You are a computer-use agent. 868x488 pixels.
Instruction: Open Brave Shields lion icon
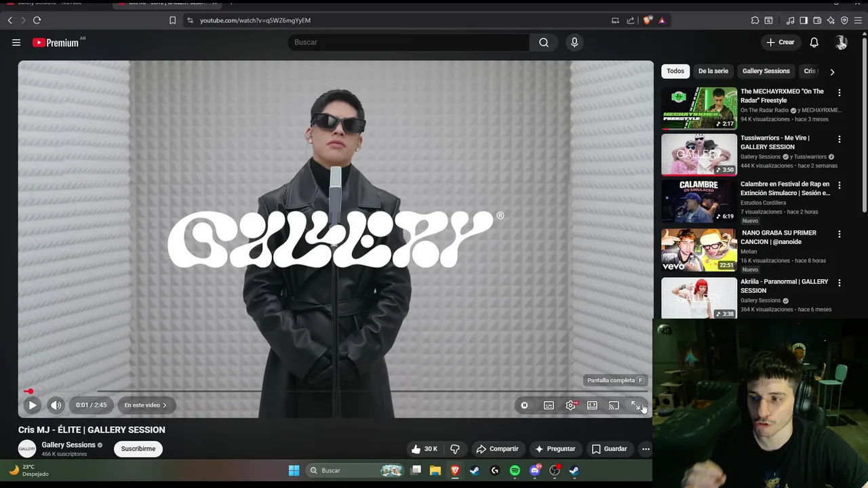pyautogui.click(x=647, y=20)
